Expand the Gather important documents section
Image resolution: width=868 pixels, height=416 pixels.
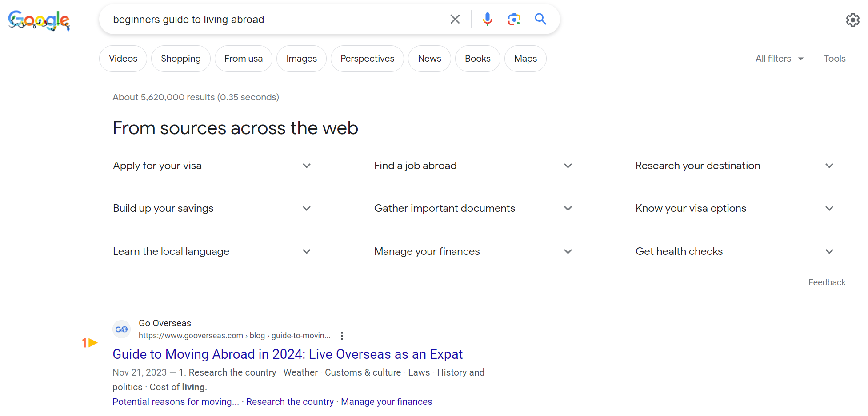click(473, 208)
